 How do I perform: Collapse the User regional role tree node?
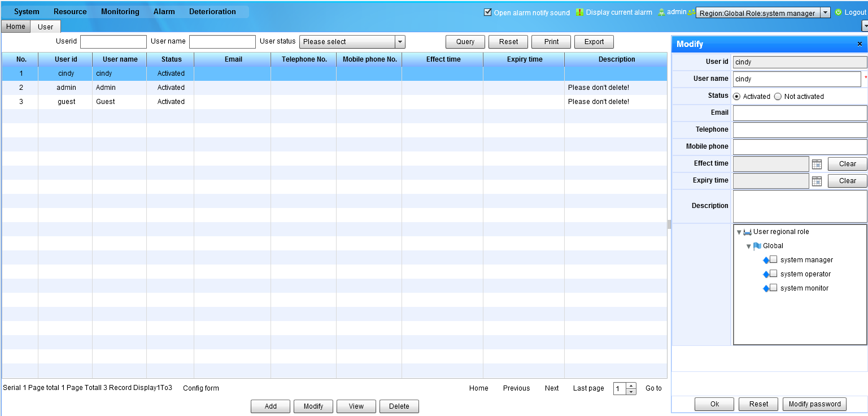[x=739, y=232]
